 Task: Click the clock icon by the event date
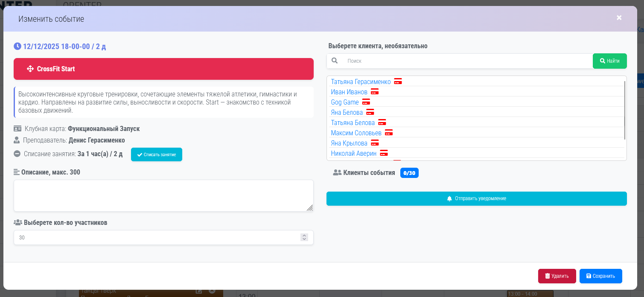pos(17,46)
